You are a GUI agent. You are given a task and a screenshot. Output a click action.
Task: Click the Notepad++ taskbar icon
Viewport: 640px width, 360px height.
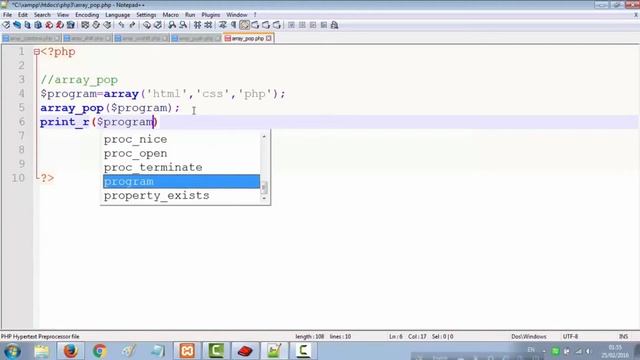[274, 351]
